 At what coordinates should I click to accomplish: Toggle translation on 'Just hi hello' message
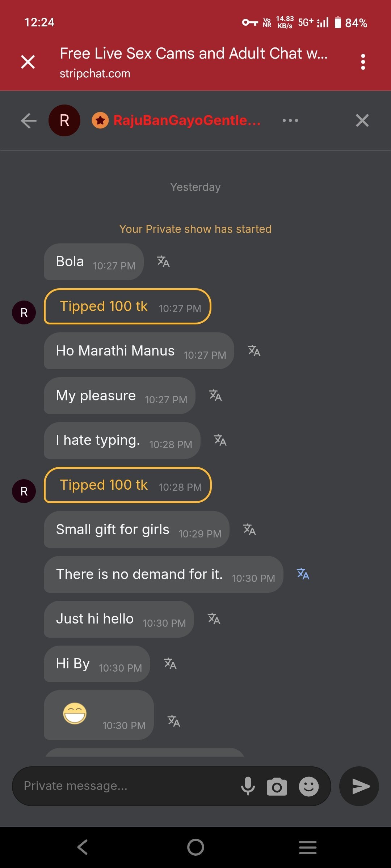[214, 619]
